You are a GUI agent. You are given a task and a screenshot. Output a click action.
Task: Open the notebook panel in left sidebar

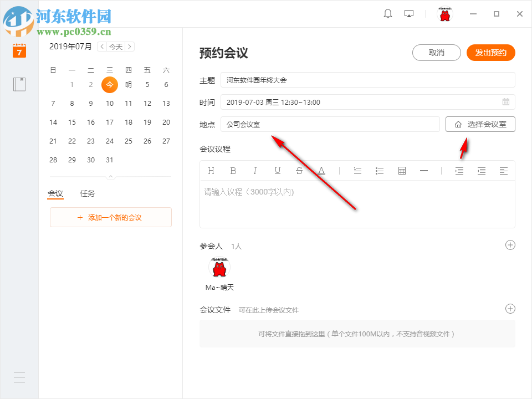pos(19,84)
